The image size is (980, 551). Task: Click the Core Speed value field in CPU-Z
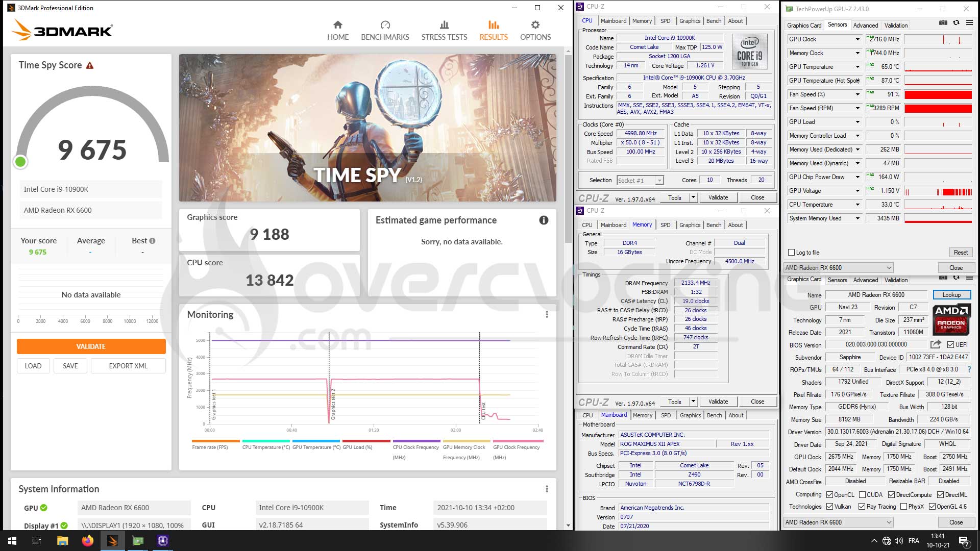[641, 134]
